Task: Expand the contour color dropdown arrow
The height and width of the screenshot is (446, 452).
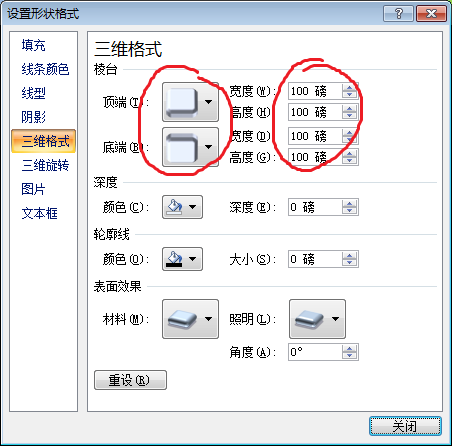Action: [x=193, y=259]
